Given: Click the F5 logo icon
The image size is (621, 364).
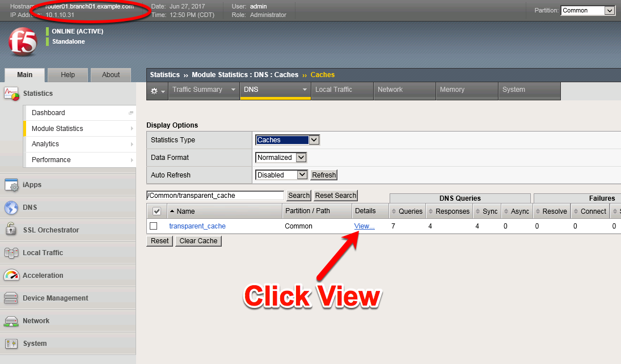Looking at the screenshot, I should tap(23, 41).
